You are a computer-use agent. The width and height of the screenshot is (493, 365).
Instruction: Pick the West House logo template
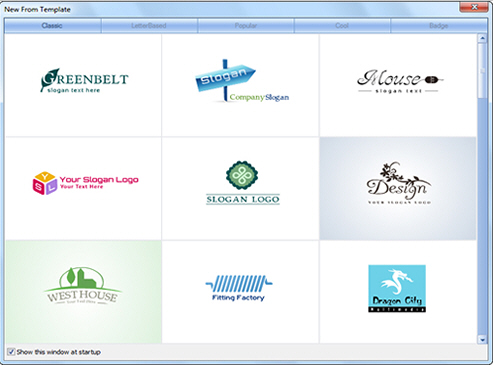coord(83,292)
